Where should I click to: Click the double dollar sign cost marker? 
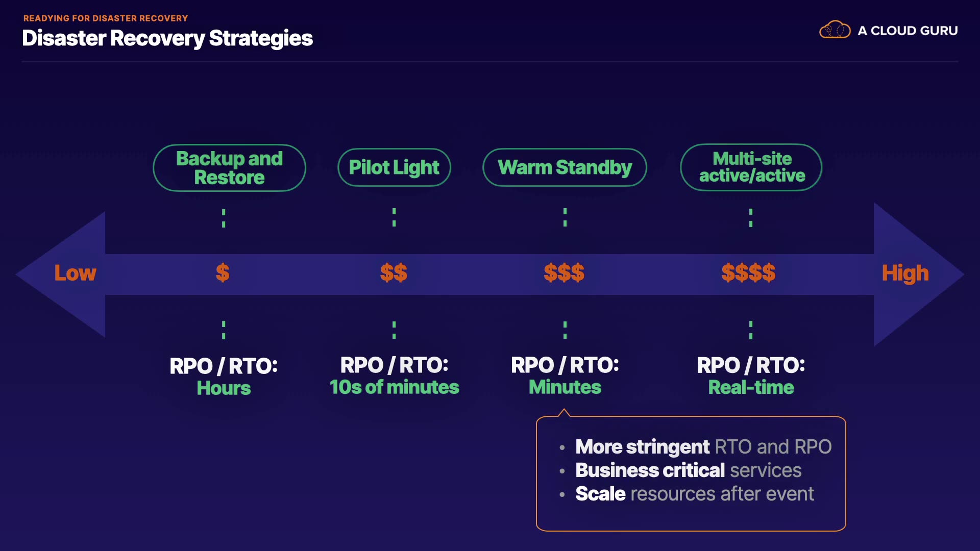coord(394,273)
